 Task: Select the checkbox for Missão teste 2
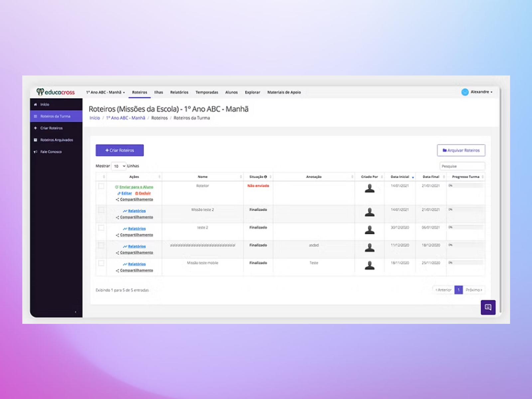[x=101, y=210]
